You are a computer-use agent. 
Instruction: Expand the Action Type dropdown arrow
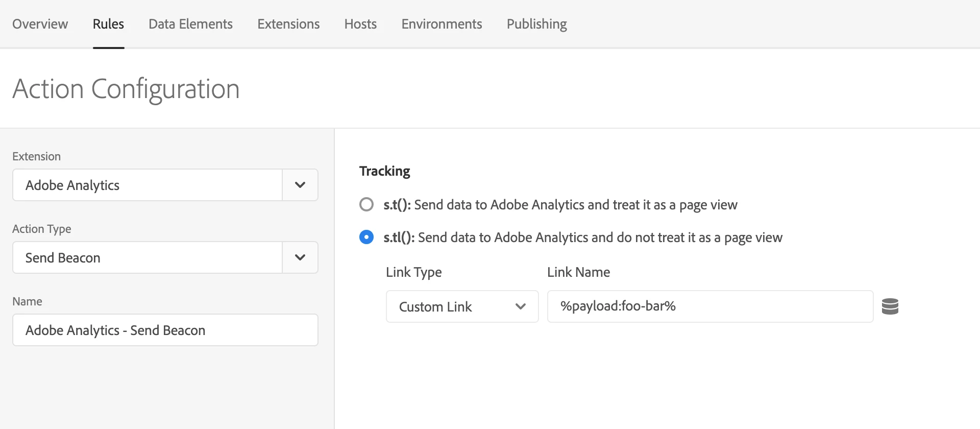300,257
